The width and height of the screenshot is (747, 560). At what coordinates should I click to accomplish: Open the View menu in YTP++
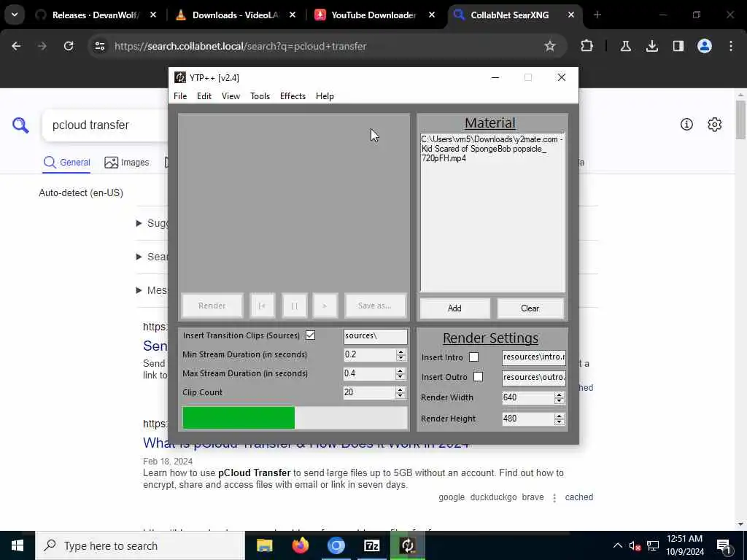coord(231,96)
